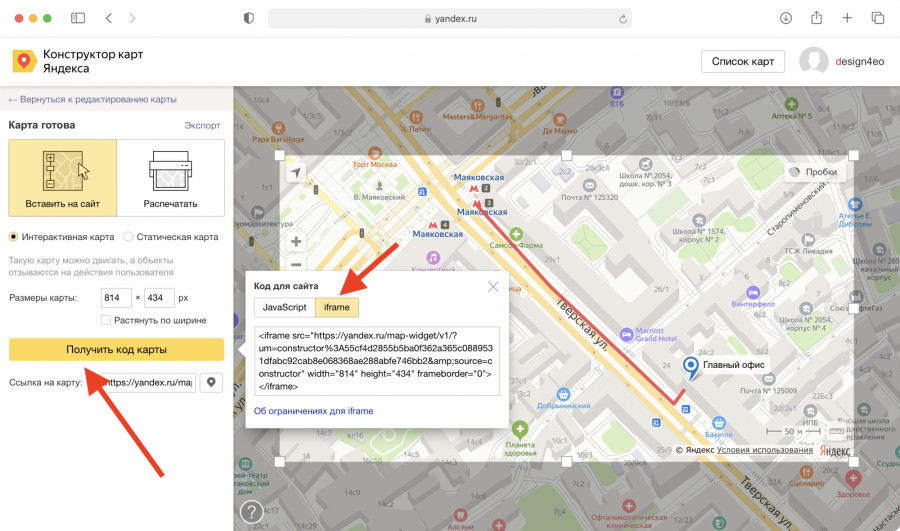
Task: Click the Главный офис map marker
Action: pyautogui.click(x=690, y=369)
